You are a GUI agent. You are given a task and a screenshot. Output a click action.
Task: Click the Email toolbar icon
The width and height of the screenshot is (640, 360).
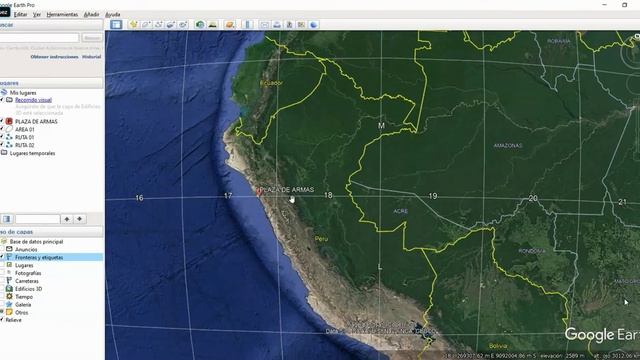[264, 24]
